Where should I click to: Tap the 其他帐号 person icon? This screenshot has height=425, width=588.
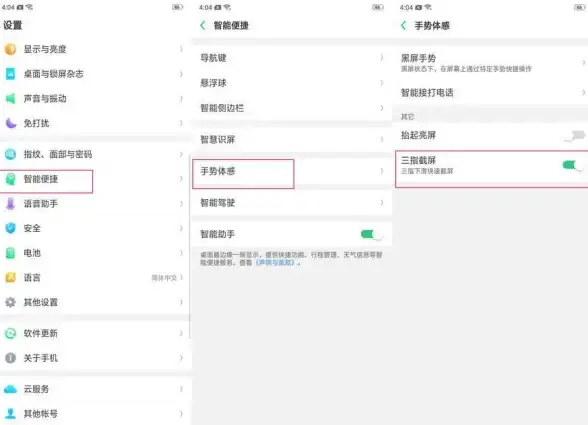tap(10, 414)
